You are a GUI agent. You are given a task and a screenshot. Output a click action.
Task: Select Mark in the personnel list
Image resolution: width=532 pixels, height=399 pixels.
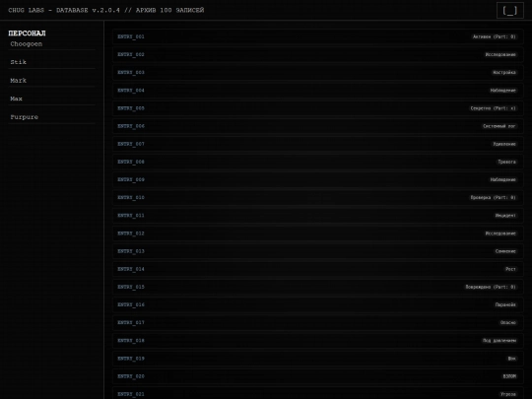(52, 81)
